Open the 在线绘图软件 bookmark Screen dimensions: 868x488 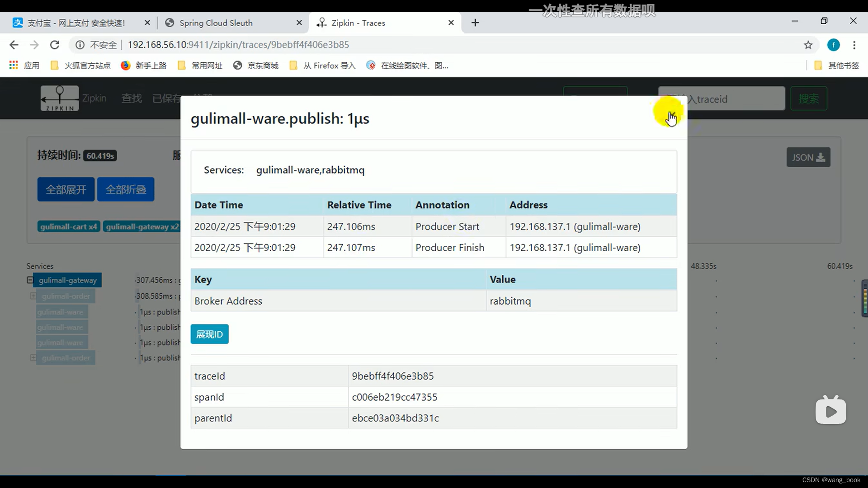click(407, 66)
